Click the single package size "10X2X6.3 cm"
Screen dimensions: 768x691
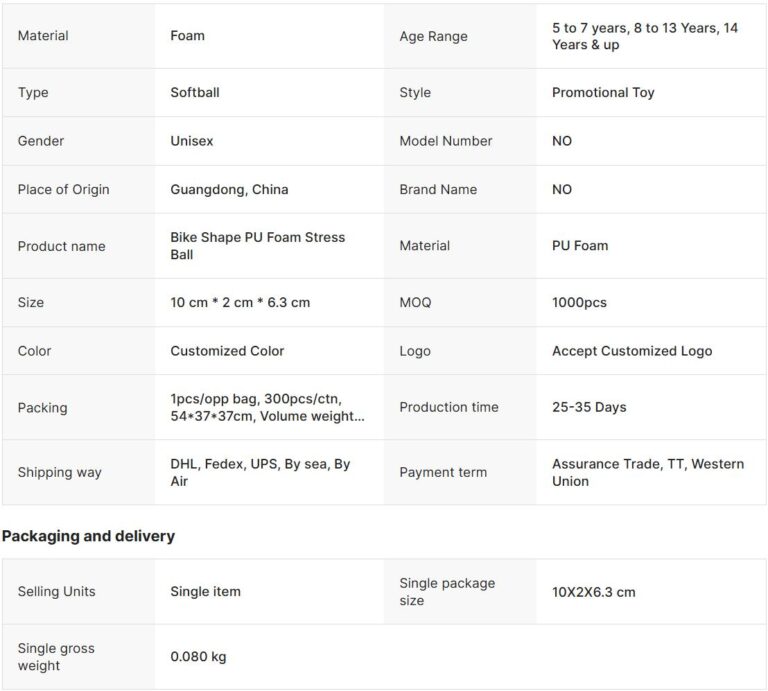pyautogui.click(x=593, y=591)
